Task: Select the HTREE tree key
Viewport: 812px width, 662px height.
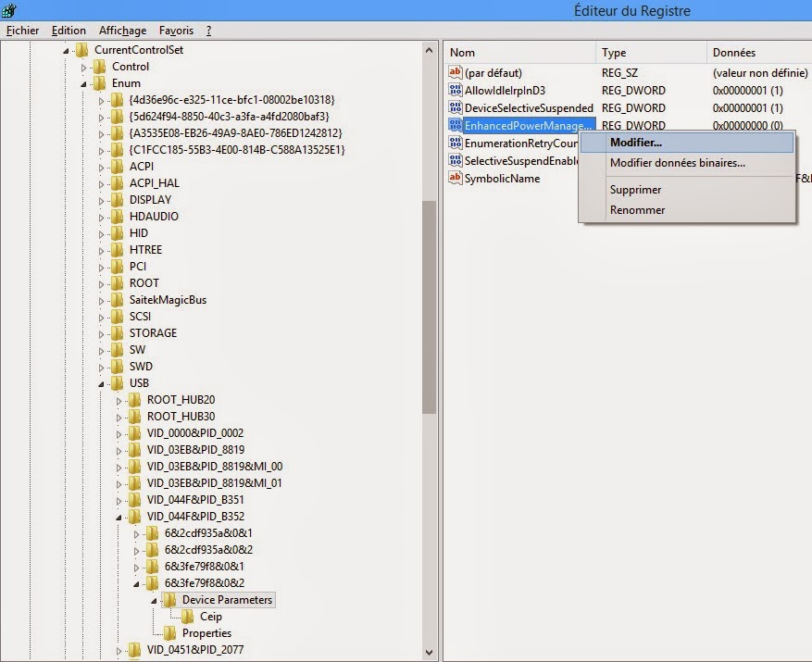Action: (145, 250)
